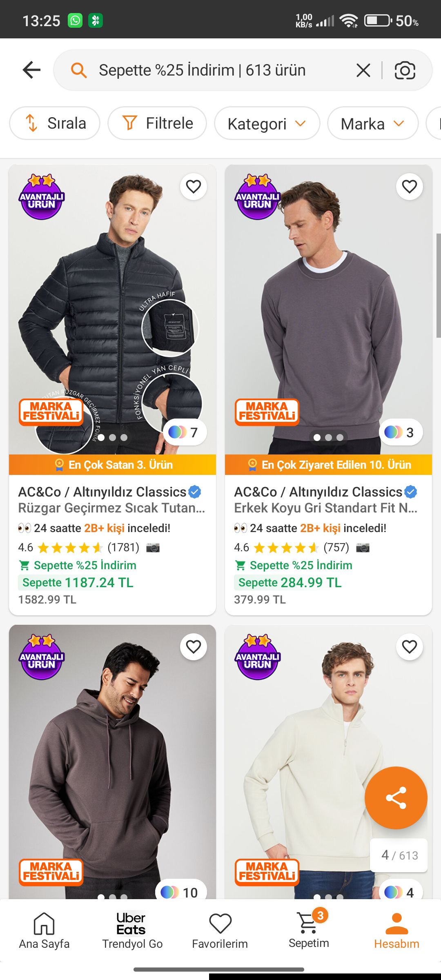Viewport: 441px width, 980px height.
Task: Open the Sırala sort options
Action: coord(55,123)
